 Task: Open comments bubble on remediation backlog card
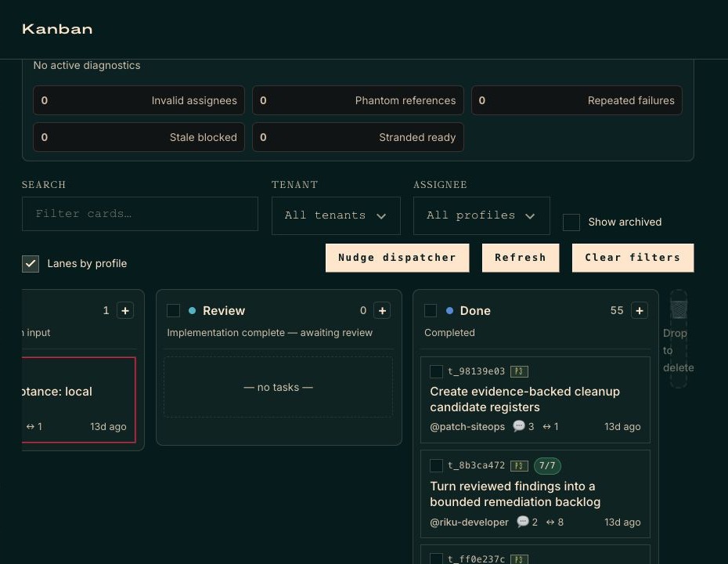(x=522, y=522)
